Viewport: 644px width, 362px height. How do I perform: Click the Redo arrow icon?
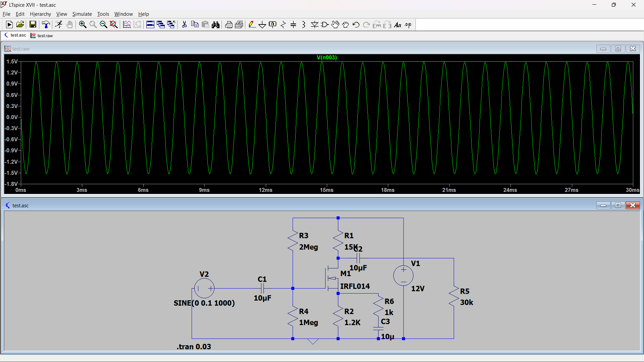click(366, 24)
